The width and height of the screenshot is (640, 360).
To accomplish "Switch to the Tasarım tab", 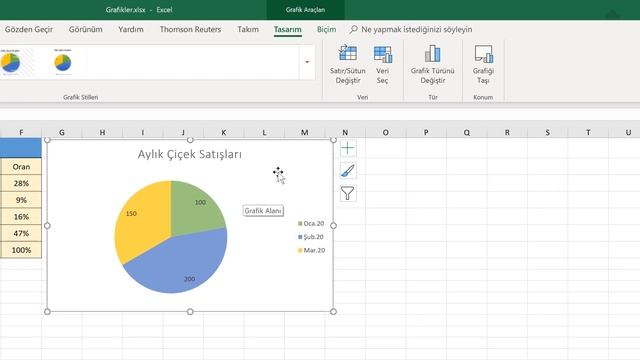I will (x=287, y=29).
